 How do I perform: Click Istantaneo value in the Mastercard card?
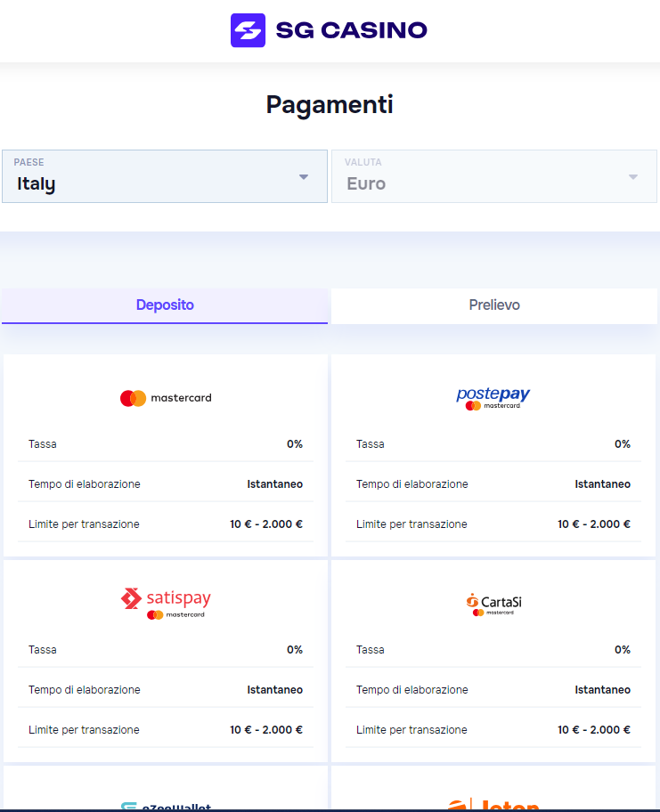pos(274,484)
